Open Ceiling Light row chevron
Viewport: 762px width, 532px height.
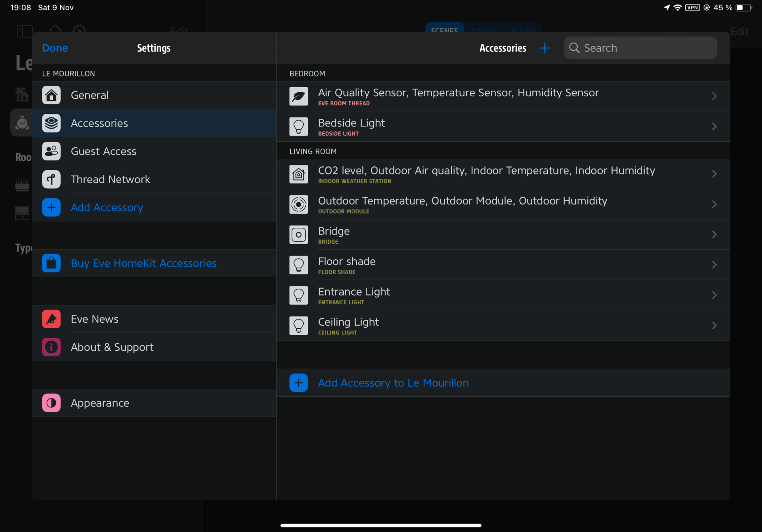pos(714,326)
